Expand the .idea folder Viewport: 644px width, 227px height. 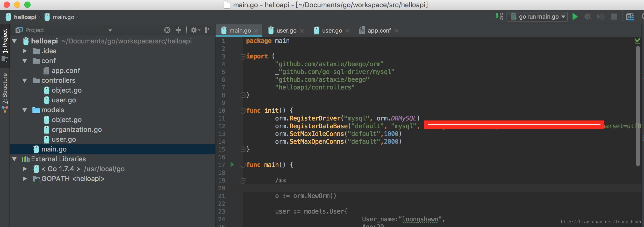(25, 51)
